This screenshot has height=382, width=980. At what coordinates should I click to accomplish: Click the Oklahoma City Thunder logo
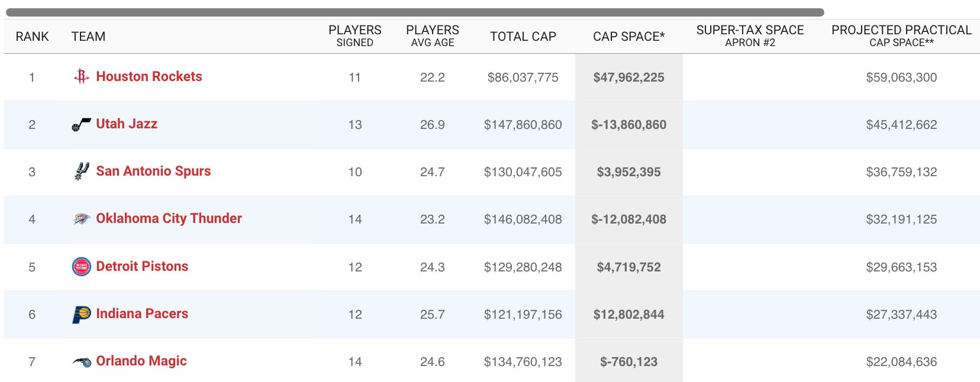(81, 219)
